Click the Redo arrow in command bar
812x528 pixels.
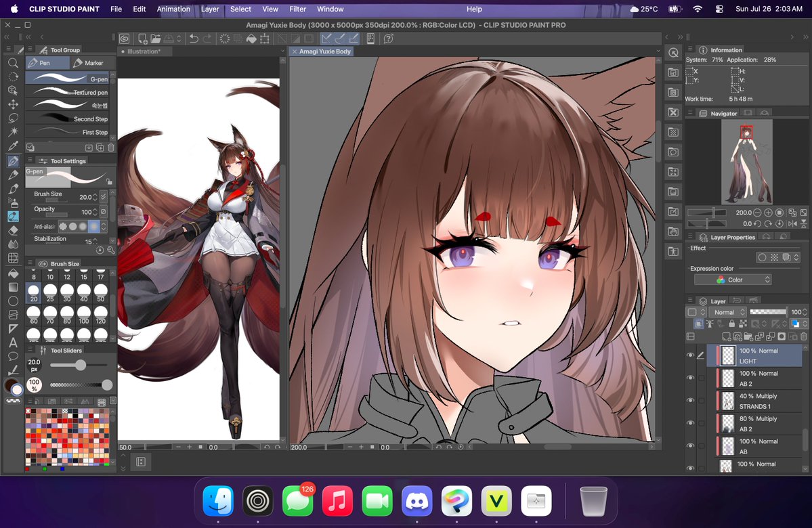pyautogui.click(x=207, y=39)
